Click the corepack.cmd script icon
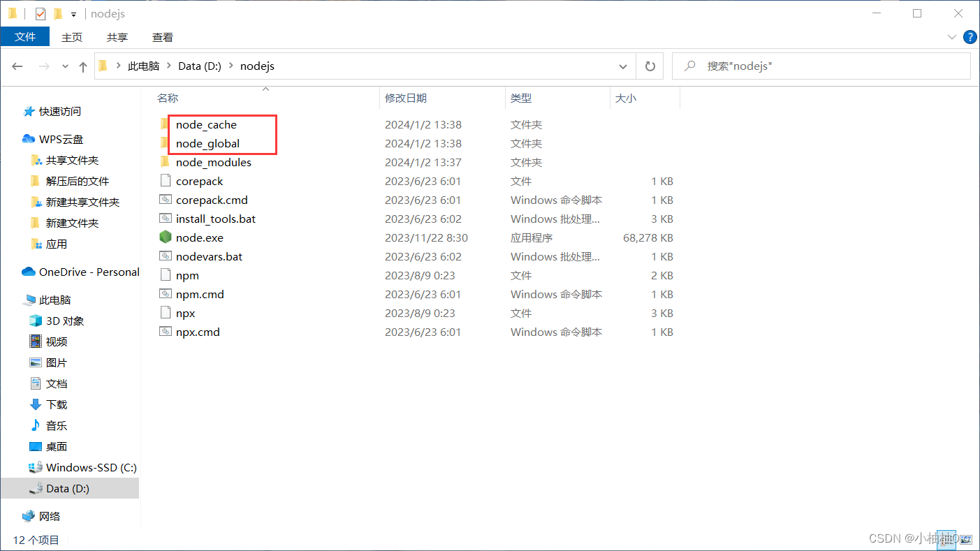The height and width of the screenshot is (551, 980). tap(165, 200)
